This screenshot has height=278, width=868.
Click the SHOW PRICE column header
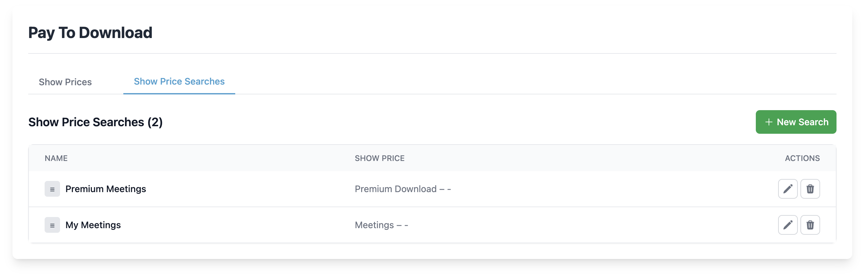[380, 158]
